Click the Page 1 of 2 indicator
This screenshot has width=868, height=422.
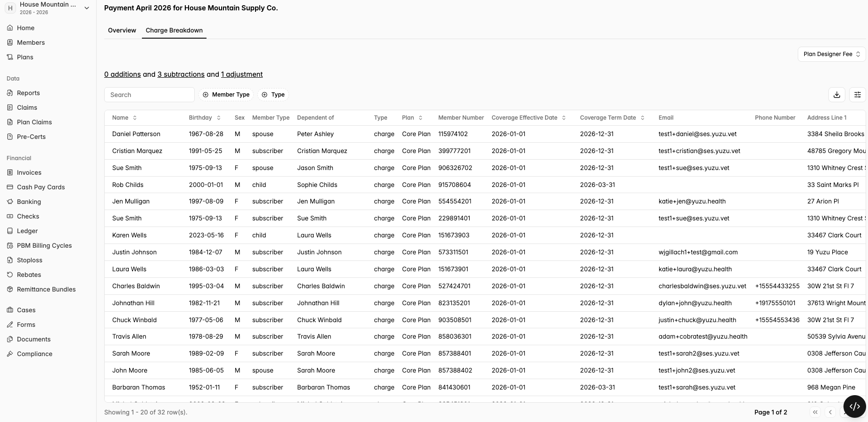[771, 412]
